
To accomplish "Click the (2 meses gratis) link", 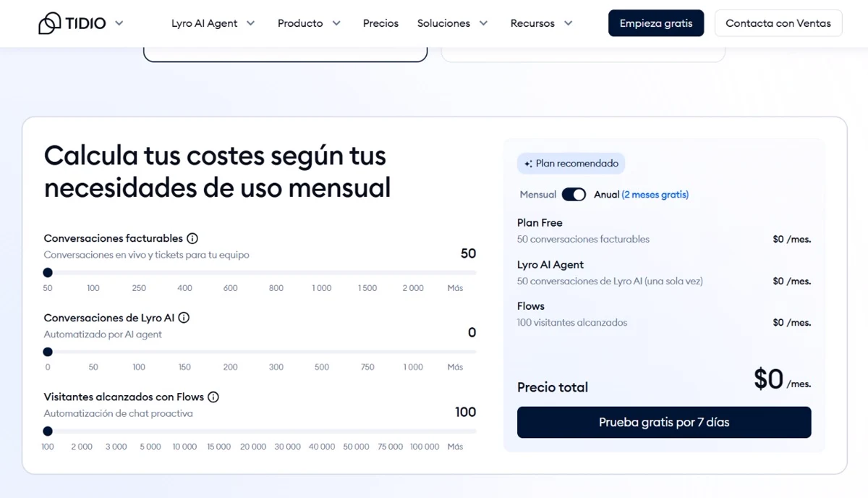I will (655, 195).
